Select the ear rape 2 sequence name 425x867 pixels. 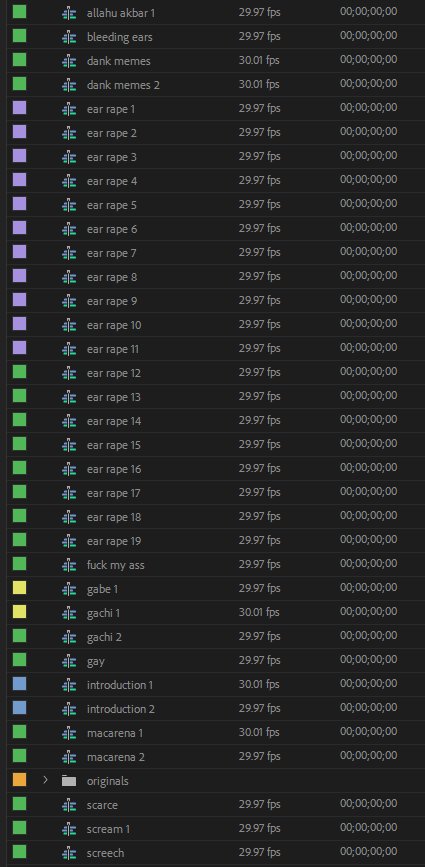click(112, 133)
